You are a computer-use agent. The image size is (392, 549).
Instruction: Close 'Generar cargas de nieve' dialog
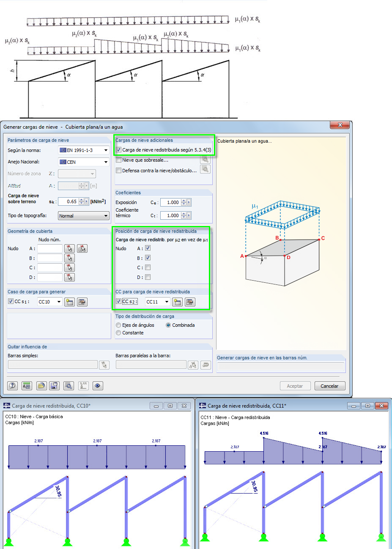[340, 125]
